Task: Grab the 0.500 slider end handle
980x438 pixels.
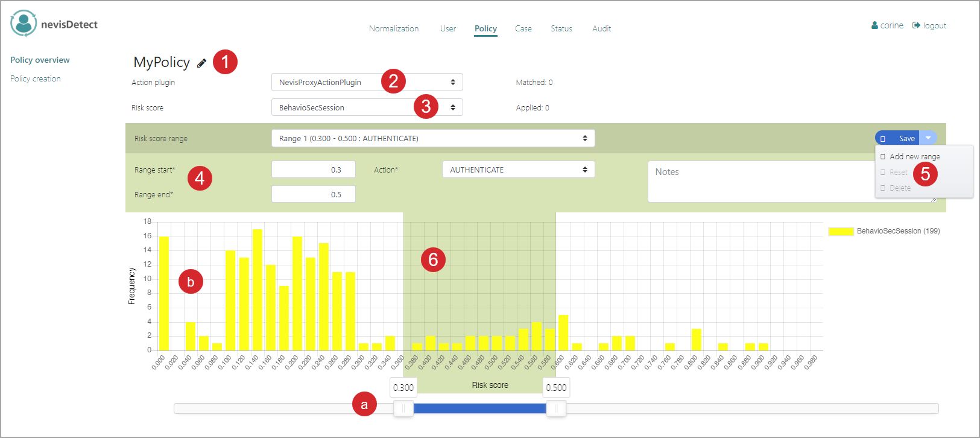Action: point(556,408)
